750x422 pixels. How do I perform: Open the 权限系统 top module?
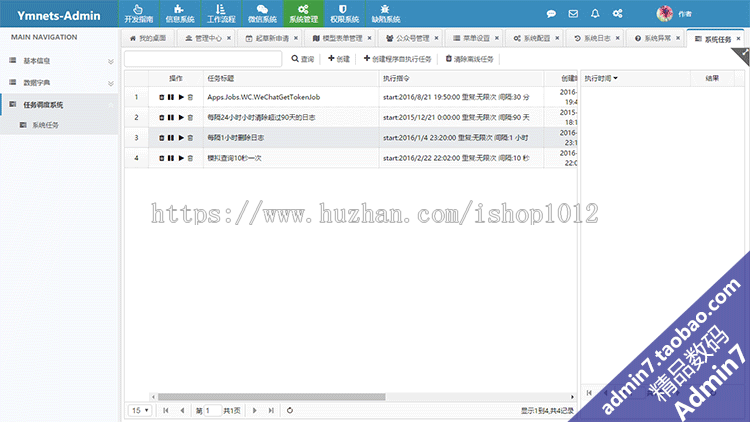[344, 13]
